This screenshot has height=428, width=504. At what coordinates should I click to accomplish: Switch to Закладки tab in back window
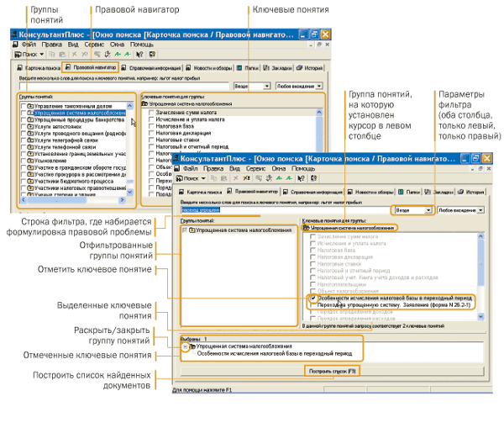tap(277, 68)
